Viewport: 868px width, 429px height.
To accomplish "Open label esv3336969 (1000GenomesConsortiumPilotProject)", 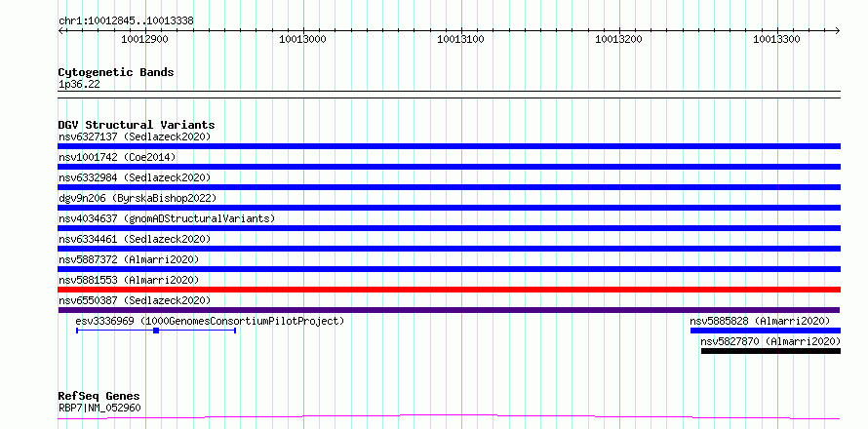I will click(210, 321).
